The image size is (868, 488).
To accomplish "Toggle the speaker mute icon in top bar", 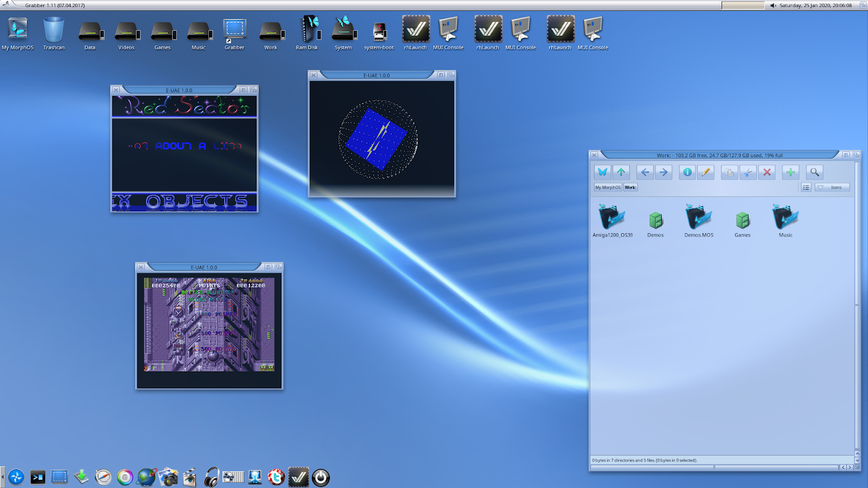I will (773, 5).
